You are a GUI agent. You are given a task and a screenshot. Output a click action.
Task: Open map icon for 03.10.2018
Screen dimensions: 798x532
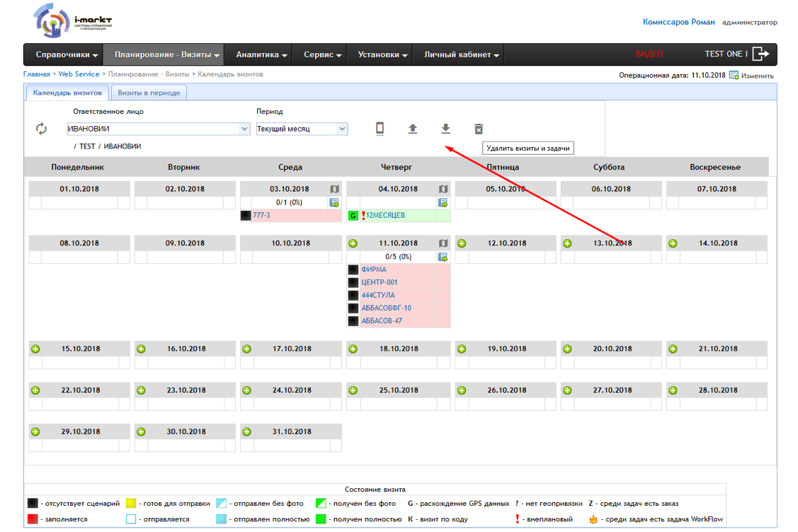point(334,189)
